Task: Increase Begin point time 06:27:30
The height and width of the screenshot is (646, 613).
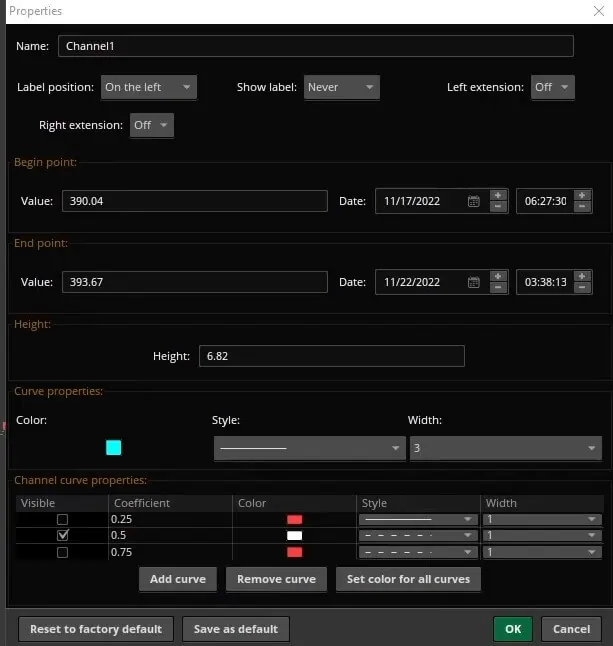Action: point(582,195)
